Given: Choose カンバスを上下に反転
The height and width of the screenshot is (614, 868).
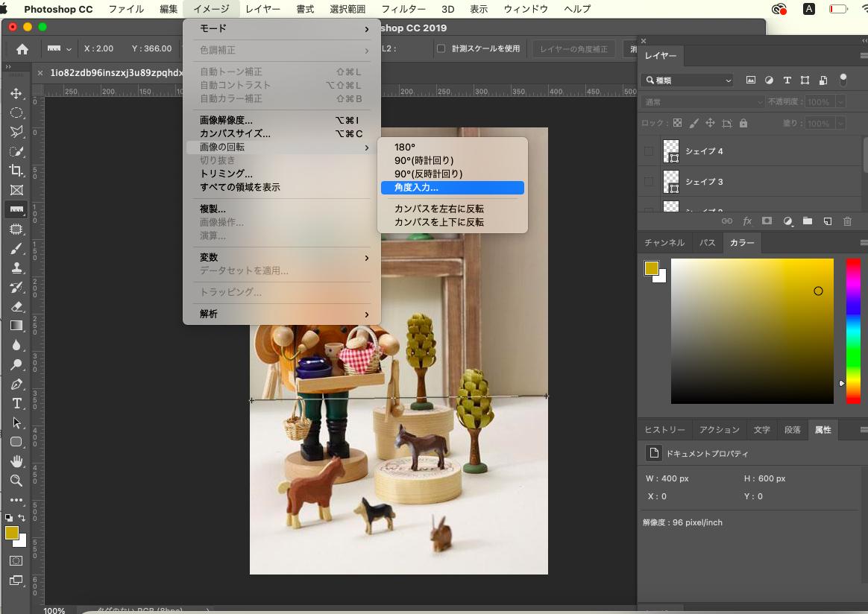Looking at the screenshot, I should tap(453, 222).
